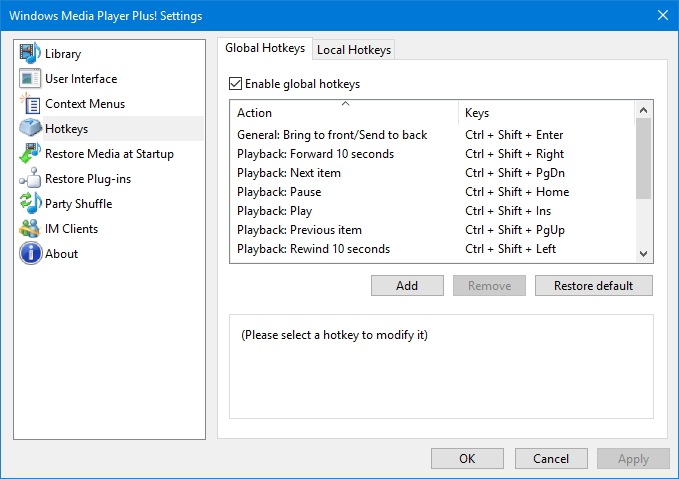Viewport: 679px width, 479px height.
Task: Select the Hotkeys sidebar entry
Action: (66, 129)
